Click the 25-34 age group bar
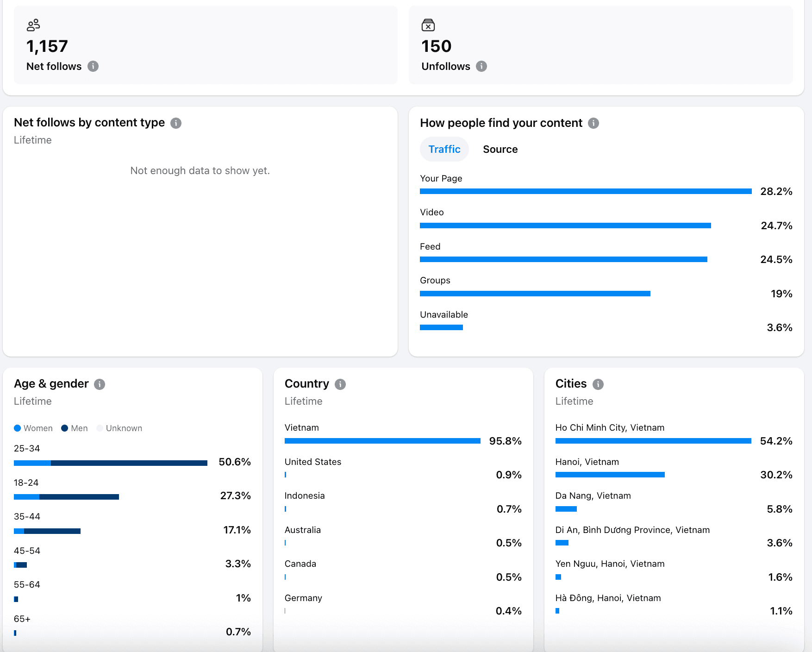 pyautogui.click(x=110, y=462)
